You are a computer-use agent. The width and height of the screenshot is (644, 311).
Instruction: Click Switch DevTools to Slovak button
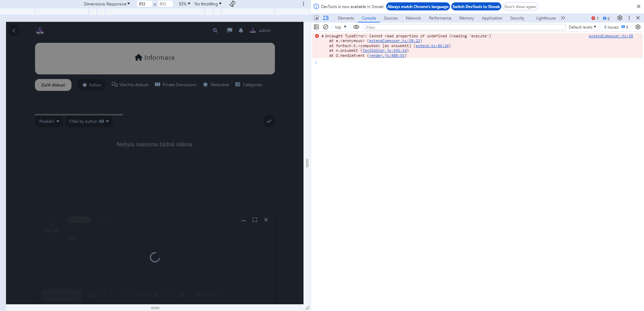pos(476,6)
